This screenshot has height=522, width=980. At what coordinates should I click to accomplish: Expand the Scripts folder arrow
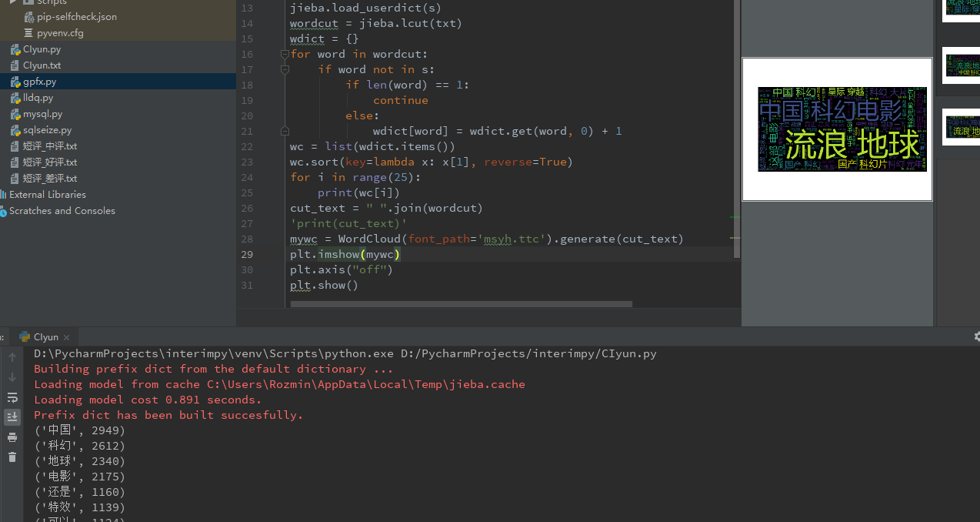tap(13, 2)
